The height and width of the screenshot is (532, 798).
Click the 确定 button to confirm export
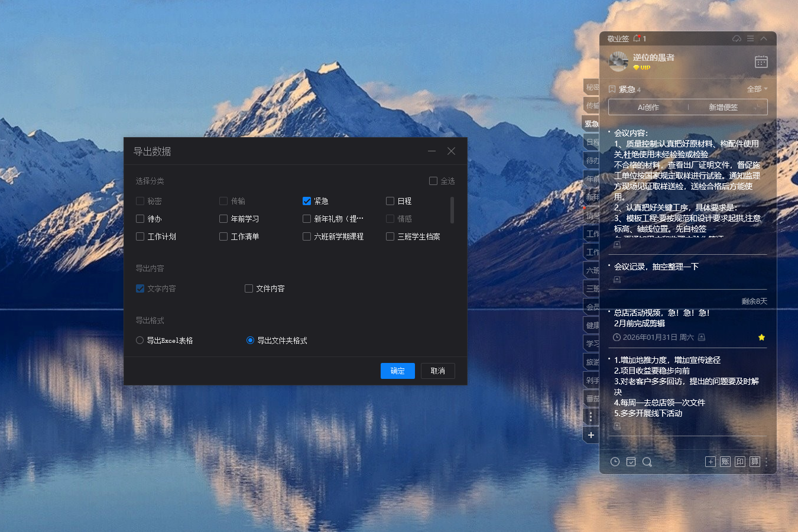click(397, 371)
